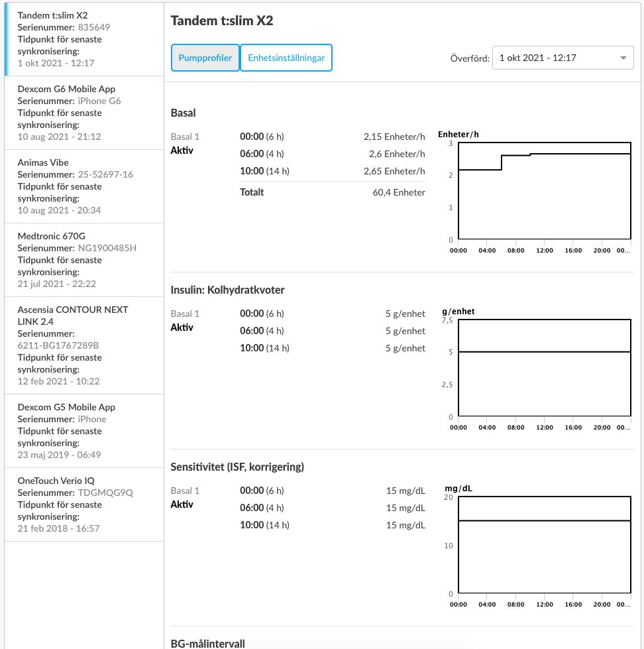Click the Sensitivitet (ISF, korrigering) heading

coord(237,467)
